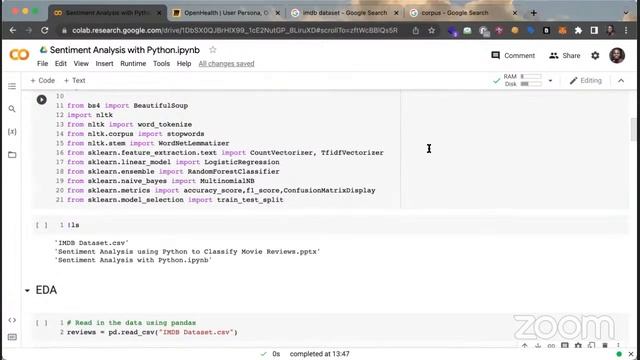Viewport: 640px width, 360px height.
Task: Click the notebook vertical scrollbar
Action: click(633, 129)
